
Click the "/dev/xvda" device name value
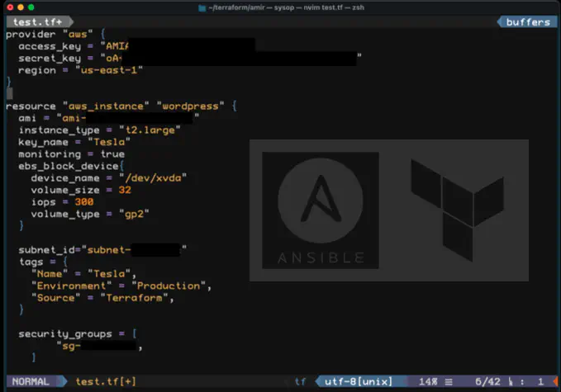pos(153,178)
